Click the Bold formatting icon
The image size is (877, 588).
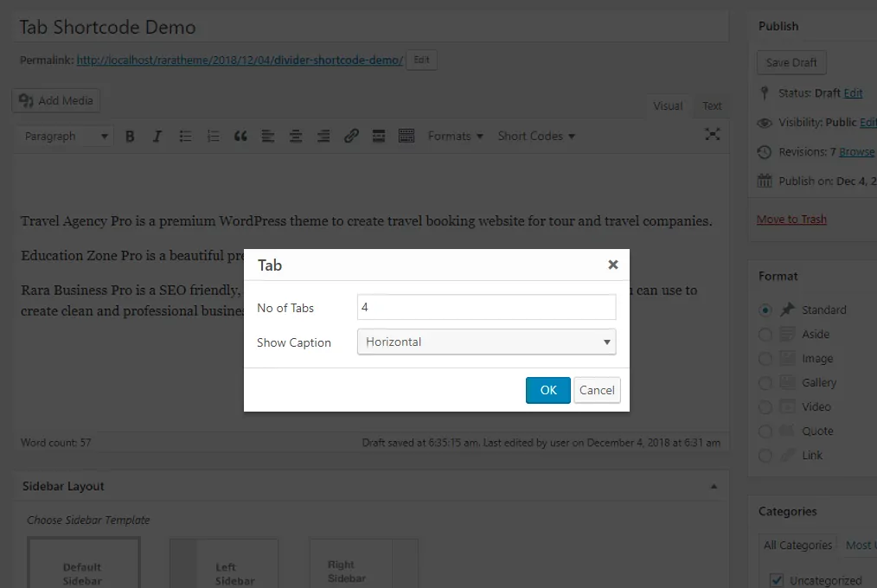130,136
